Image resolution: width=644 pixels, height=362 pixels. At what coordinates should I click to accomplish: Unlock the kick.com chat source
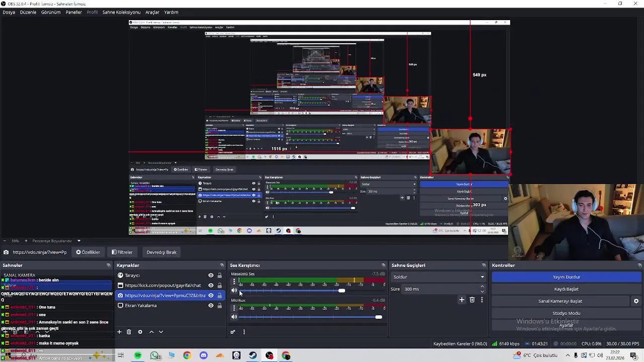[x=219, y=286]
